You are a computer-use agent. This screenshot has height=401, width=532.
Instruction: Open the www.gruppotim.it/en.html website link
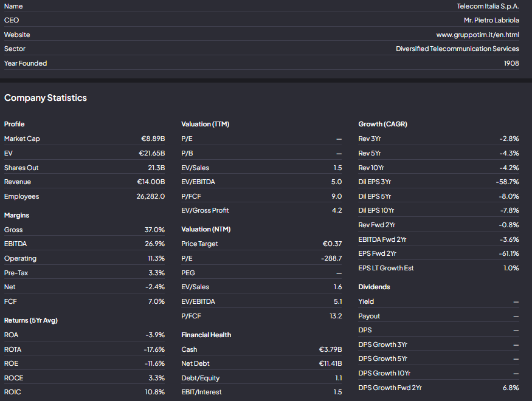pos(477,35)
